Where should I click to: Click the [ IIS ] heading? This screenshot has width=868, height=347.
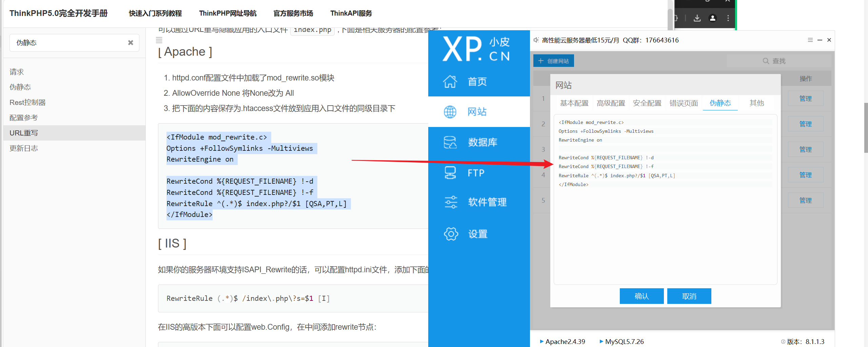pyautogui.click(x=172, y=243)
